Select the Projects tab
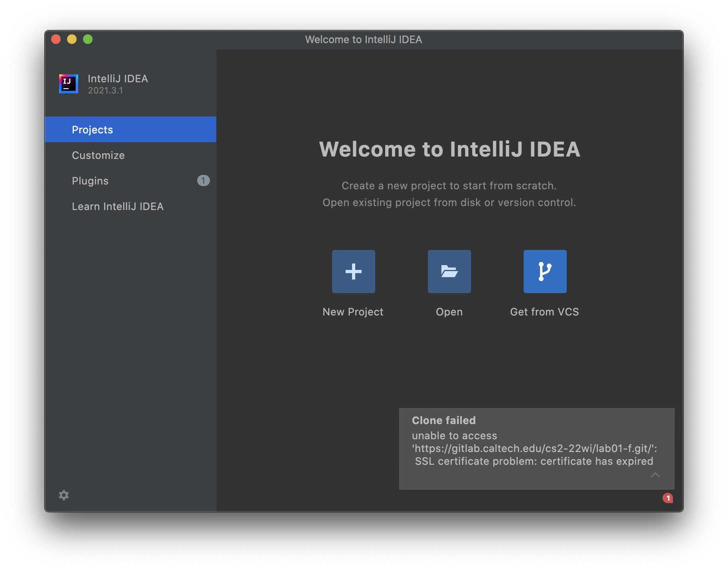The height and width of the screenshot is (571, 728). pyautogui.click(x=92, y=130)
